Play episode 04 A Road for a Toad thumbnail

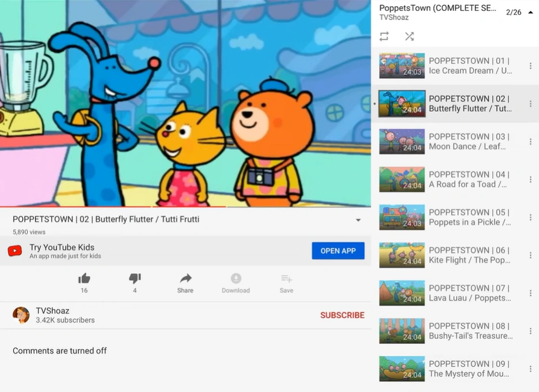(x=402, y=179)
